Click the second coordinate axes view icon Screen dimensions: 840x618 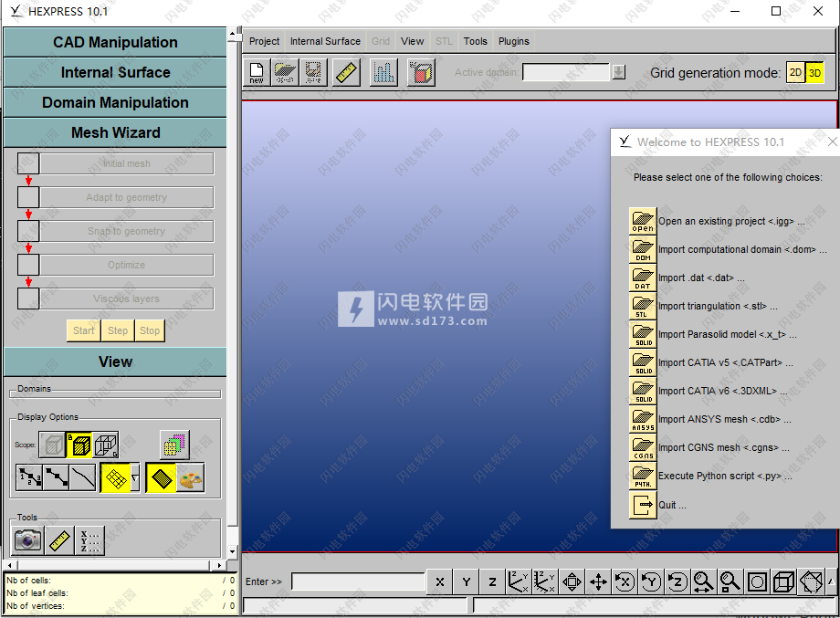click(544, 581)
